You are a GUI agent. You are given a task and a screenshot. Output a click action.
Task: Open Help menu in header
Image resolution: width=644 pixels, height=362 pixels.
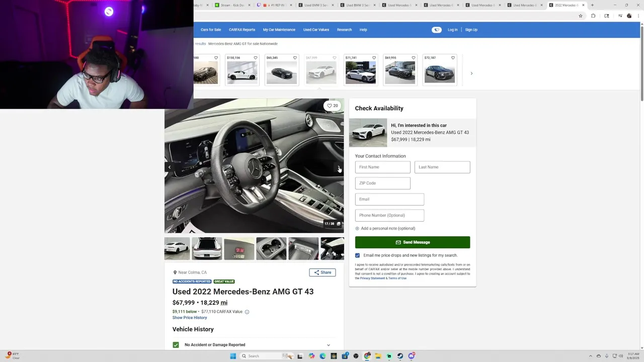pyautogui.click(x=363, y=30)
